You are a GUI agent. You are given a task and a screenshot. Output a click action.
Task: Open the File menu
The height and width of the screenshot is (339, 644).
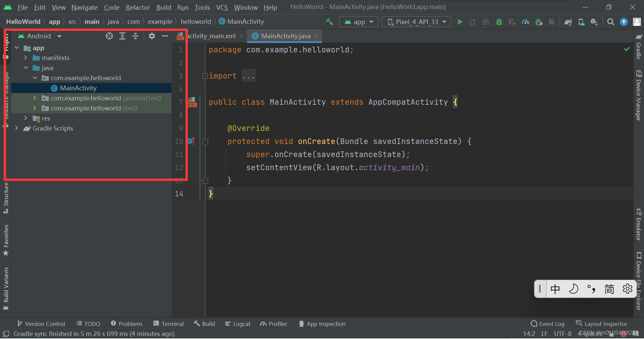pyautogui.click(x=22, y=7)
